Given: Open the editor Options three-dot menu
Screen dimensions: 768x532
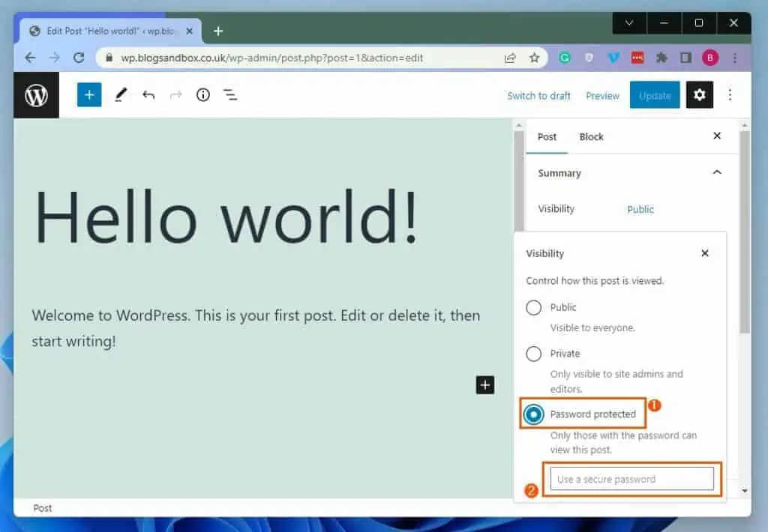Looking at the screenshot, I should tap(730, 95).
